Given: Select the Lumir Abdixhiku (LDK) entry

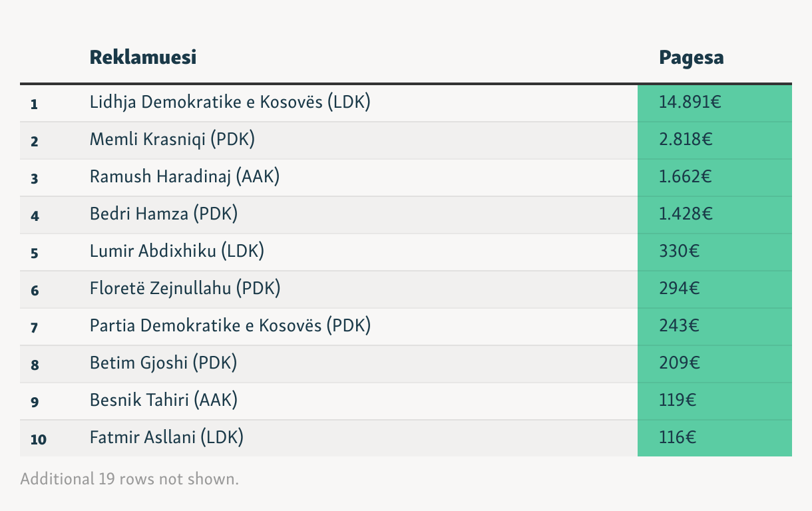Looking at the screenshot, I should click(x=177, y=252).
